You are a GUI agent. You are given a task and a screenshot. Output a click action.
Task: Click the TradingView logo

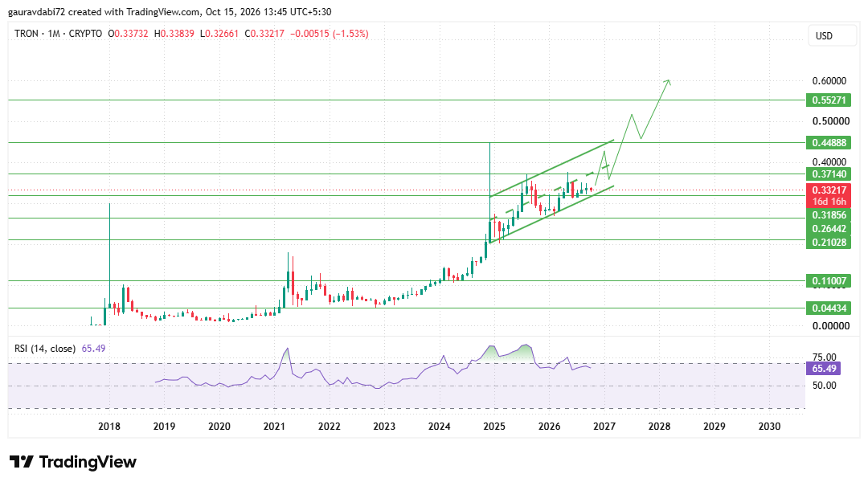[73, 462]
